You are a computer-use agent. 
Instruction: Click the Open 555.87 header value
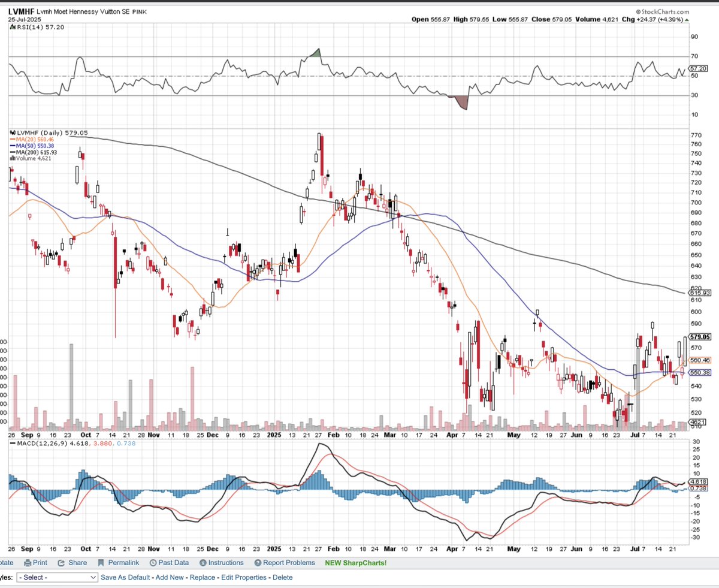click(430, 20)
